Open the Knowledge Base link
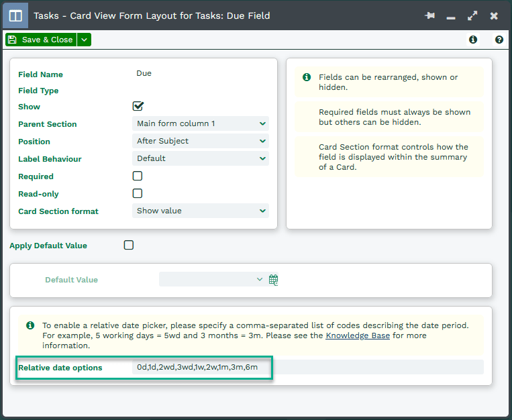The width and height of the screenshot is (512, 420). pos(358,335)
